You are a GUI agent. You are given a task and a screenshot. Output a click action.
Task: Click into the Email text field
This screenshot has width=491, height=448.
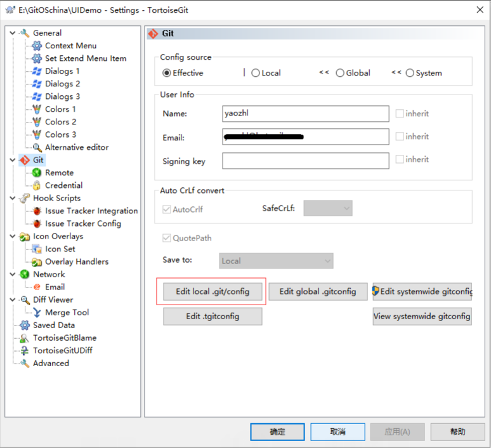point(306,136)
